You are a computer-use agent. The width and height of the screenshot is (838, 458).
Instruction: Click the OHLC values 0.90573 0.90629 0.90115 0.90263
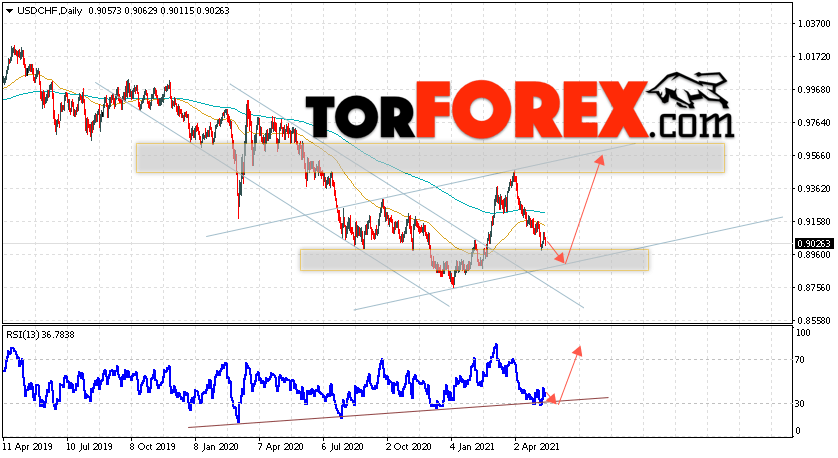(x=159, y=11)
